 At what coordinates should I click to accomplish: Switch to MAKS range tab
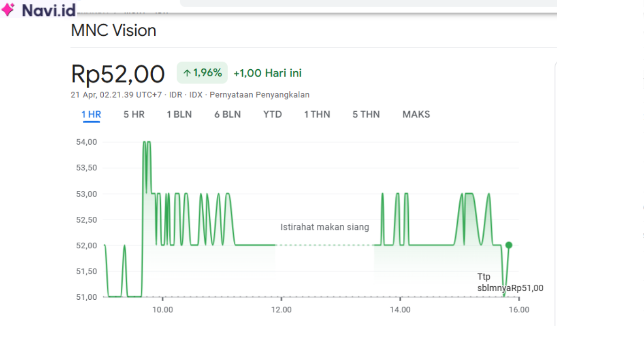(x=416, y=115)
